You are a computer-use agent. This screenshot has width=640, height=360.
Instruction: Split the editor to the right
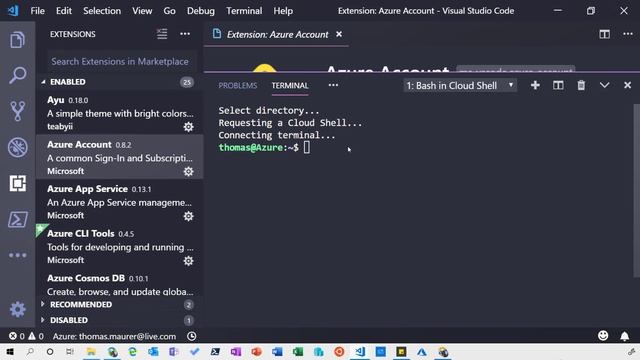point(604,34)
